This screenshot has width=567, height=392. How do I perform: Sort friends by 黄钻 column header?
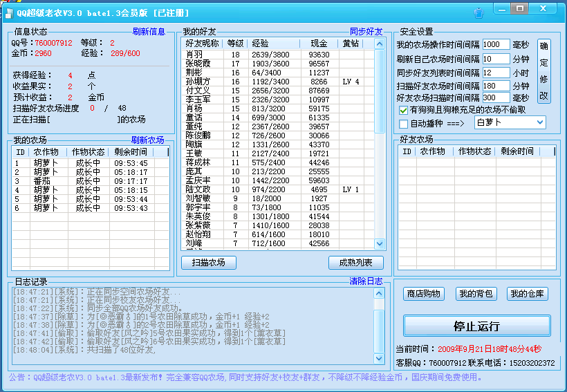(351, 44)
